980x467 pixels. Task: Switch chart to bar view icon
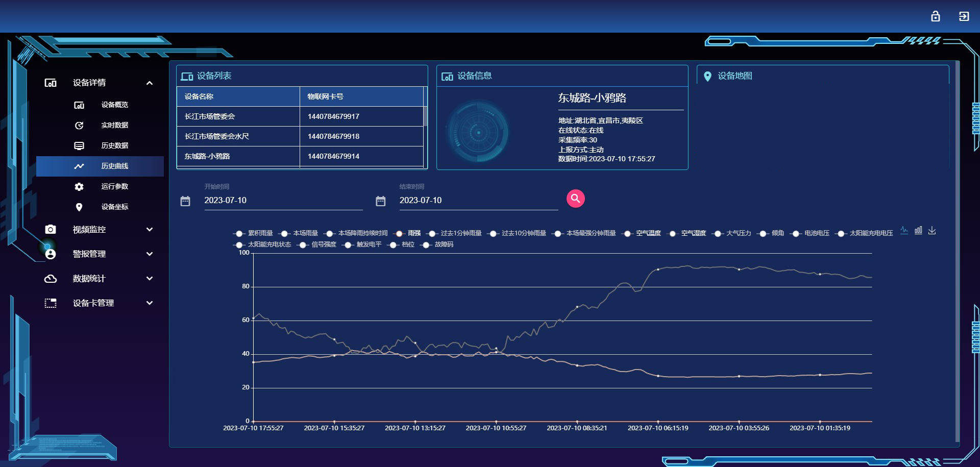pyautogui.click(x=918, y=230)
